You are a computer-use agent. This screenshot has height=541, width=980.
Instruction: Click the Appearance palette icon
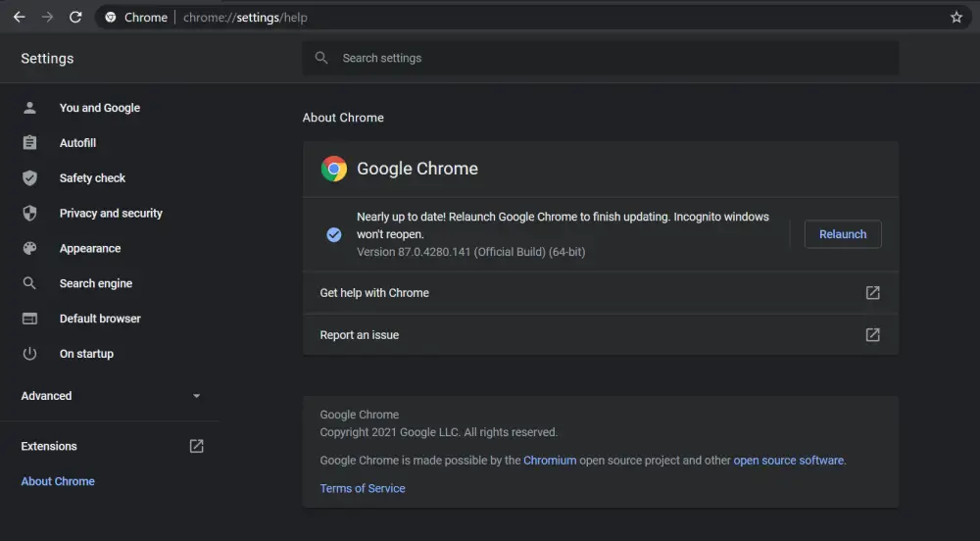29,248
